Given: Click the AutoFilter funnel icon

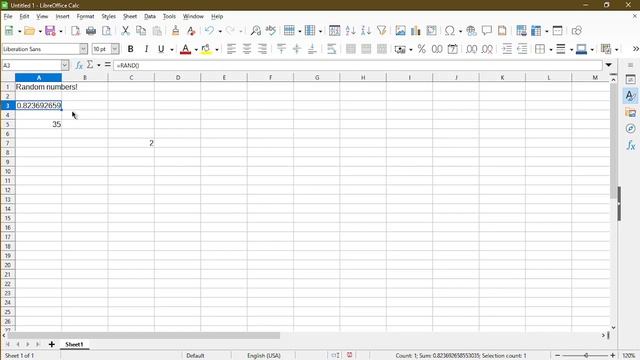Looking at the screenshot, I should [382, 31].
